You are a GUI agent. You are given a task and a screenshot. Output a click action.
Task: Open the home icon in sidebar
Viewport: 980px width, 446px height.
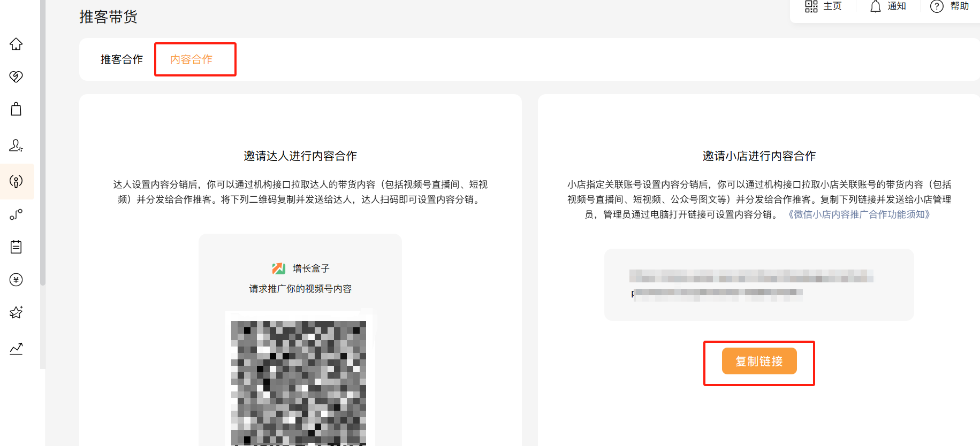point(16,44)
